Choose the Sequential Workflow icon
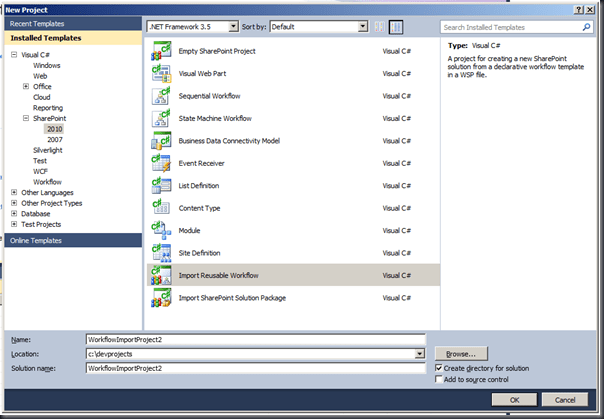This screenshot has width=604, height=419. [161, 96]
